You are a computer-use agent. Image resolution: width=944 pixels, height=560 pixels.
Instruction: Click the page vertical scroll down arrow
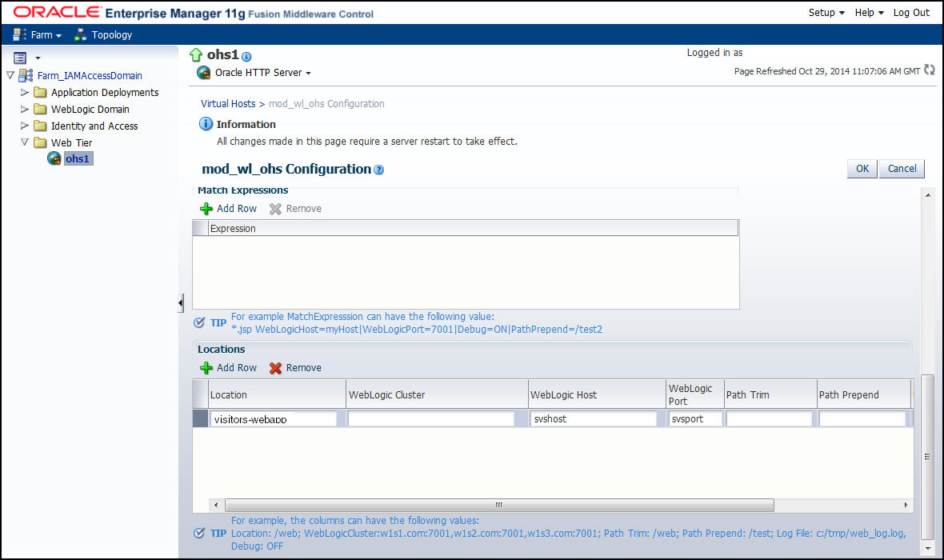(928, 548)
